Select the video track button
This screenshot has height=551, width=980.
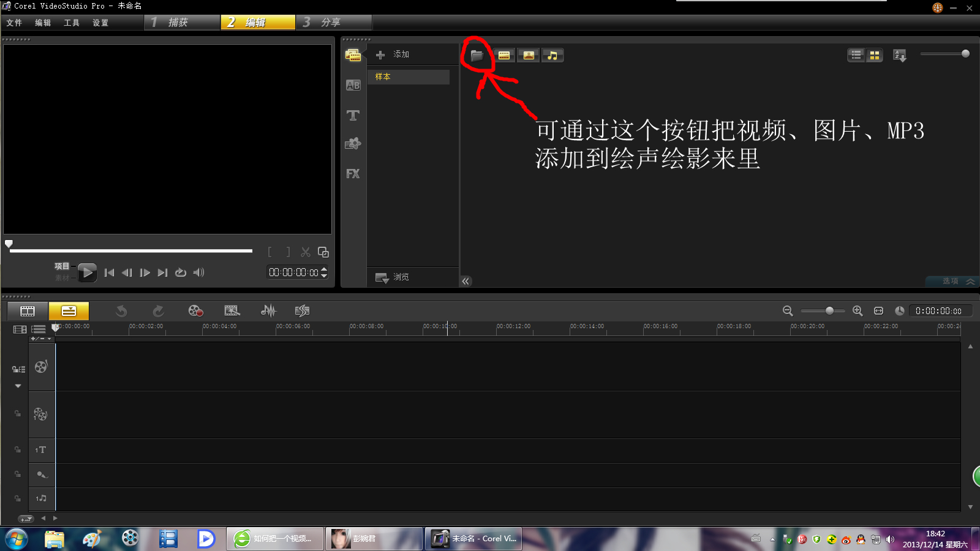coord(41,367)
